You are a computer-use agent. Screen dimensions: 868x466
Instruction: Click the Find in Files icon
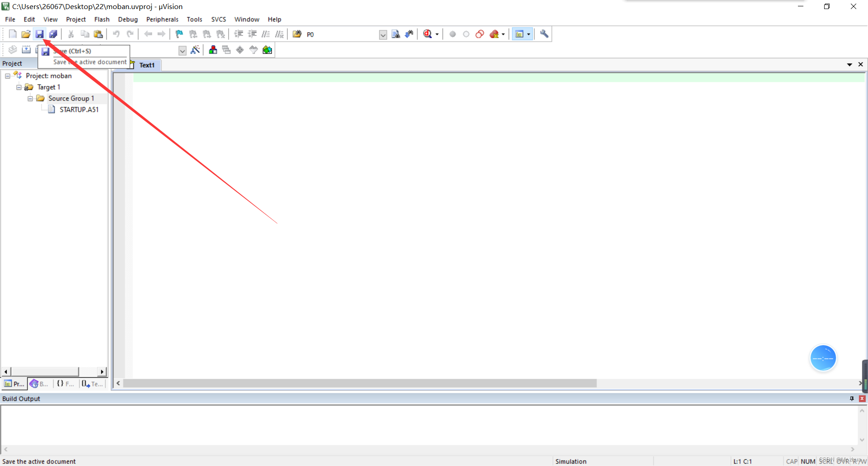click(297, 34)
